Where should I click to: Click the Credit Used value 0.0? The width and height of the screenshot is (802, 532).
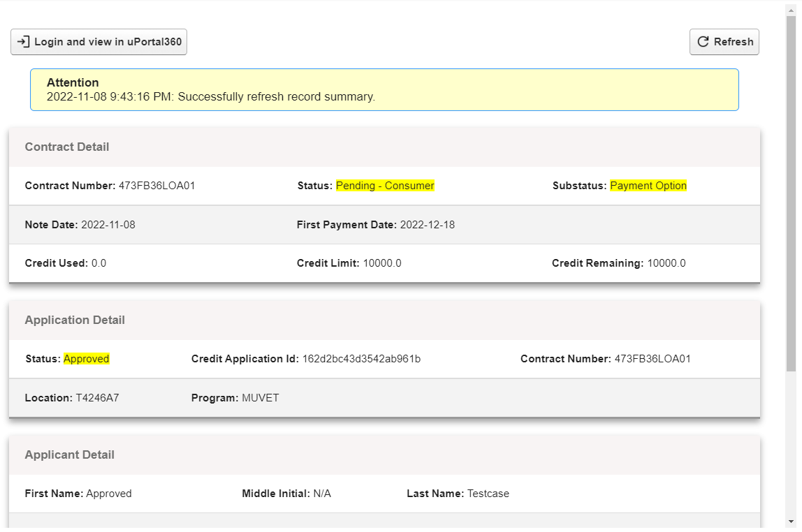coord(99,263)
